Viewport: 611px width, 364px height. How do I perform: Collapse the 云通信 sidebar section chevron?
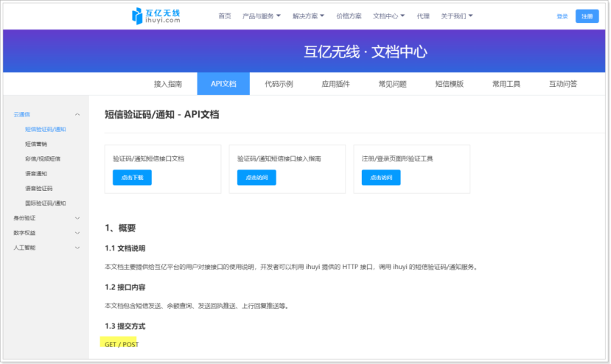coord(77,114)
